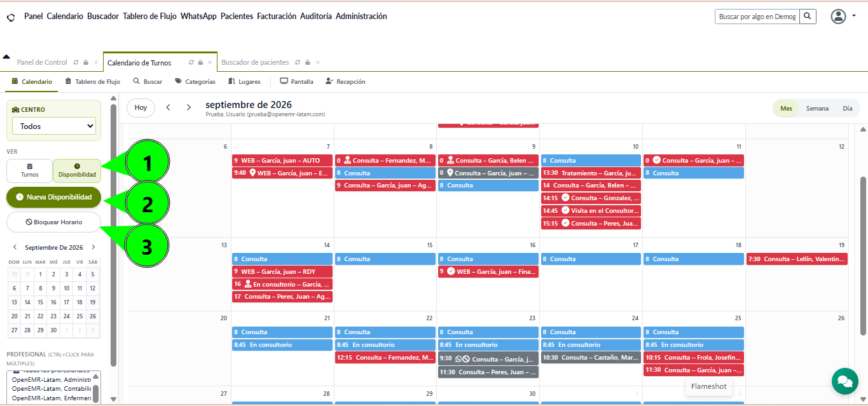Select day 30 in the mini calendar
Screen dimensions: 868x406
pyautogui.click(x=53, y=330)
